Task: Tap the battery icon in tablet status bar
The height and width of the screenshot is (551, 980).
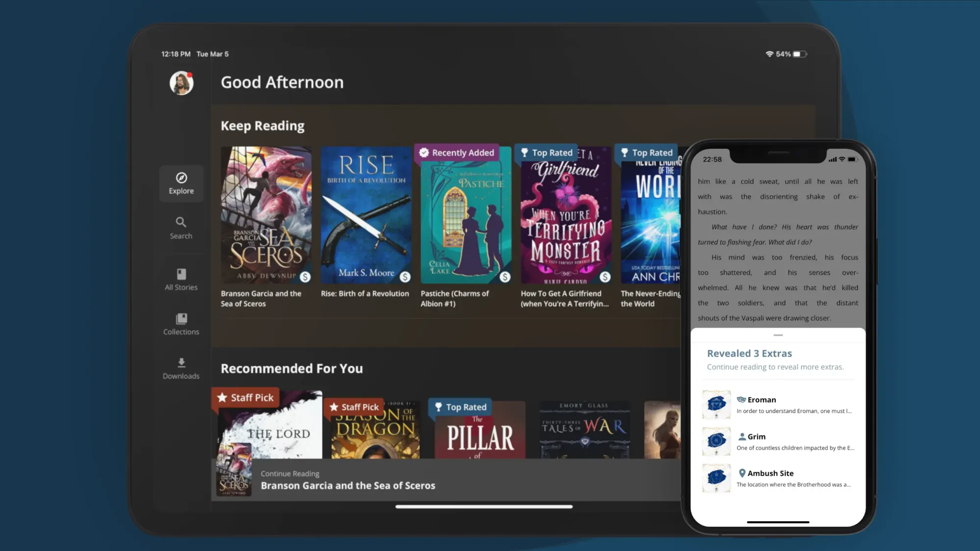Action: 800,54
